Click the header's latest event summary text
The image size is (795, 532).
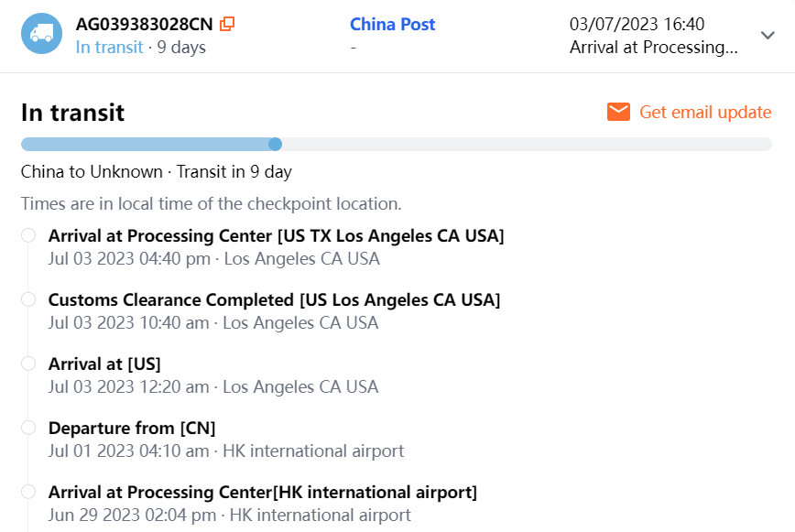tap(653, 47)
